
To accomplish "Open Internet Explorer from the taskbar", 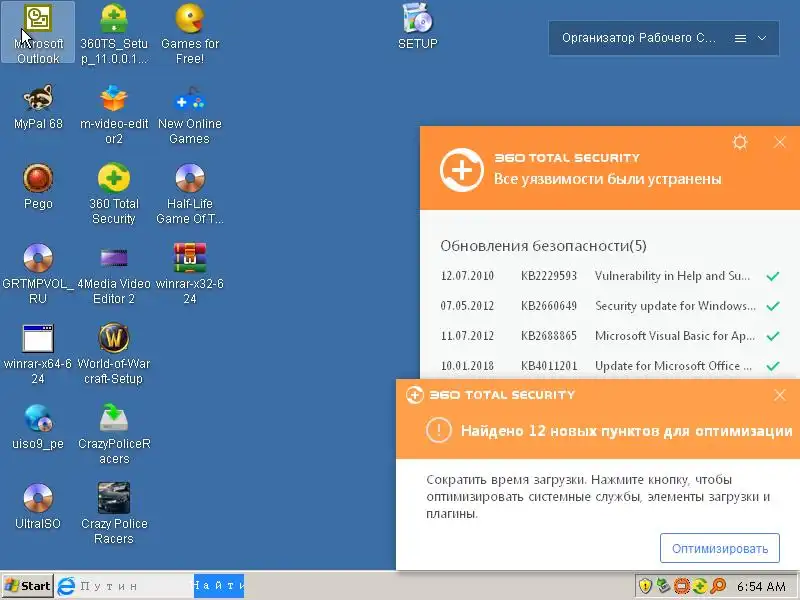I will click(x=66, y=586).
